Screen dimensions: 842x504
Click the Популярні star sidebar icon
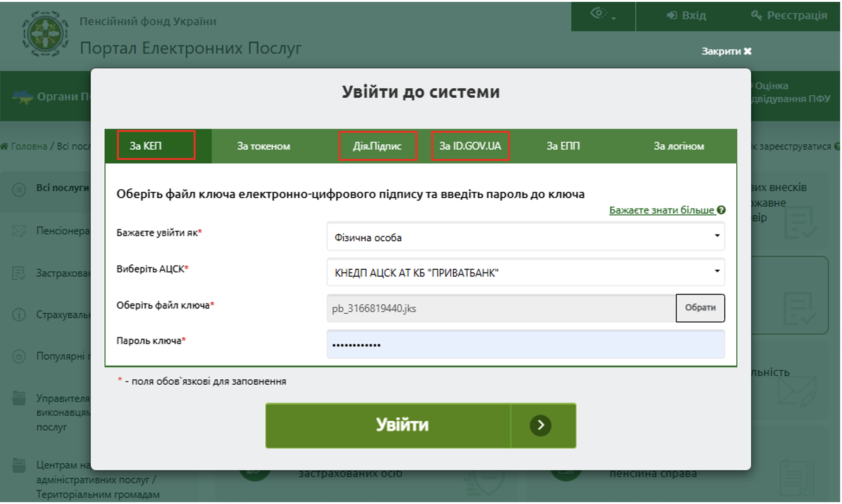tap(19, 357)
